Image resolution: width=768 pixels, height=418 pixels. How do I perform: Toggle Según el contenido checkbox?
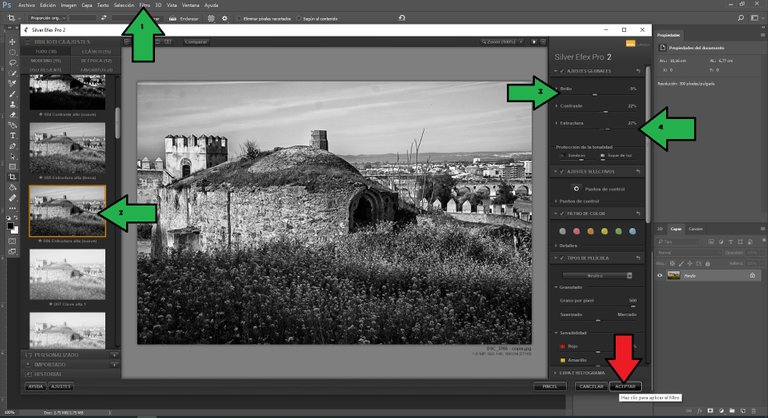[298, 19]
